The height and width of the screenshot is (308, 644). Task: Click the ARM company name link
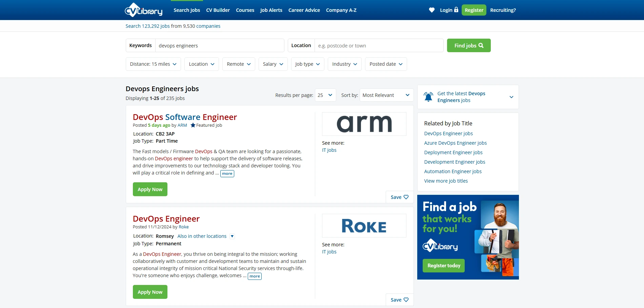pyautogui.click(x=182, y=125)
